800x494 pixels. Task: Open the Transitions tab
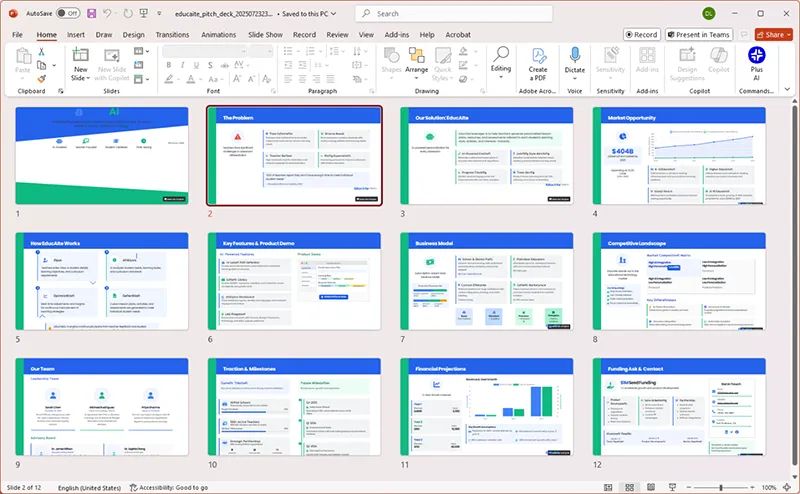pyautogui.click(x=172, y=34)
